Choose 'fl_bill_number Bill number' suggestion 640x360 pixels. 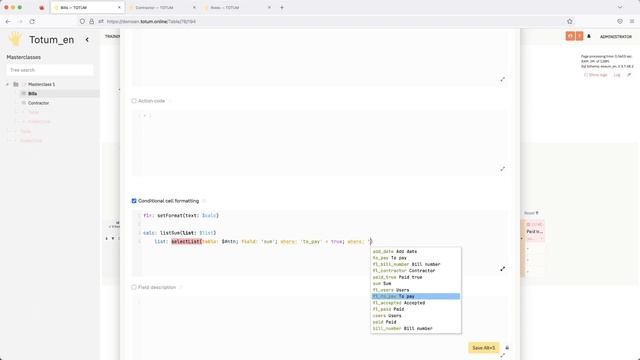[416, 264]
